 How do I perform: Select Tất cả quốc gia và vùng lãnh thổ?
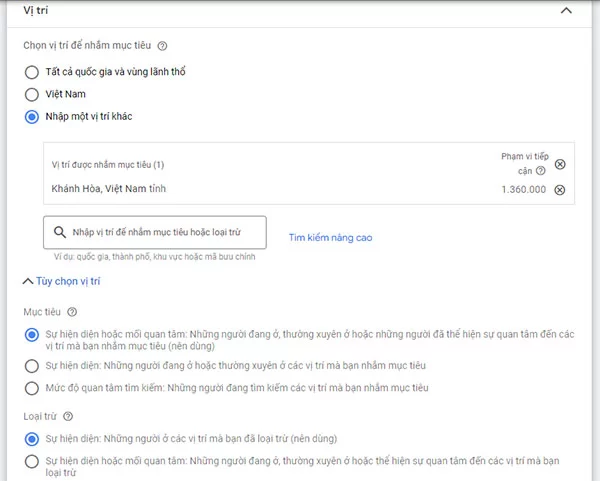pos(32,72)
